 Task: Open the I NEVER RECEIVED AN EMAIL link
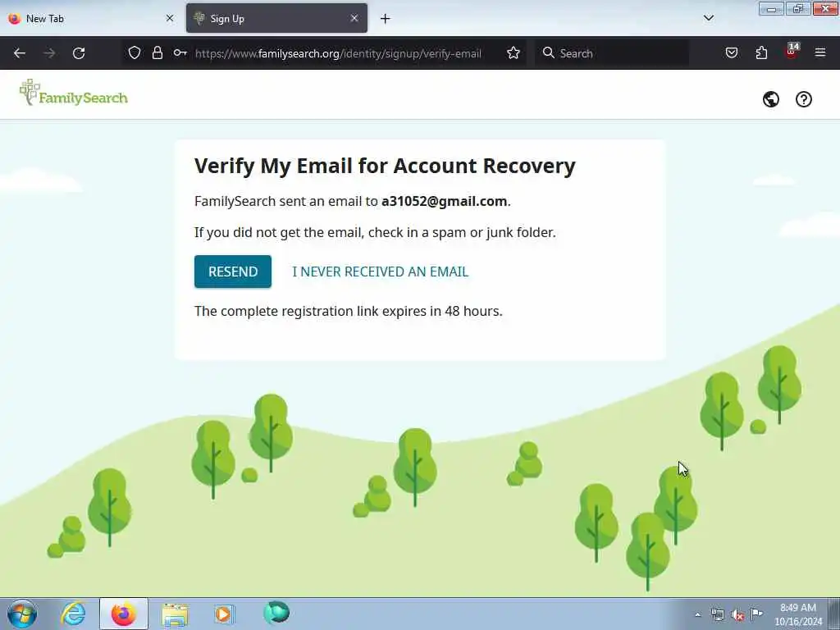381,272
